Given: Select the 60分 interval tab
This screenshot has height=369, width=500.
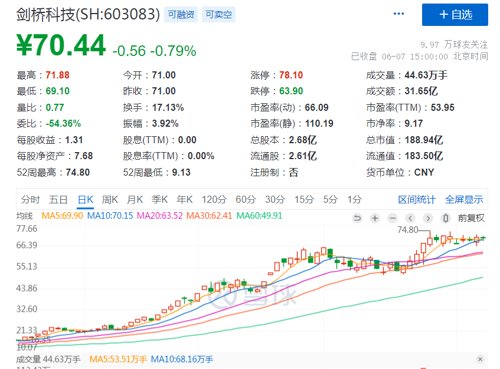Looking at the screenshot, I should click(x=246, y=200).
